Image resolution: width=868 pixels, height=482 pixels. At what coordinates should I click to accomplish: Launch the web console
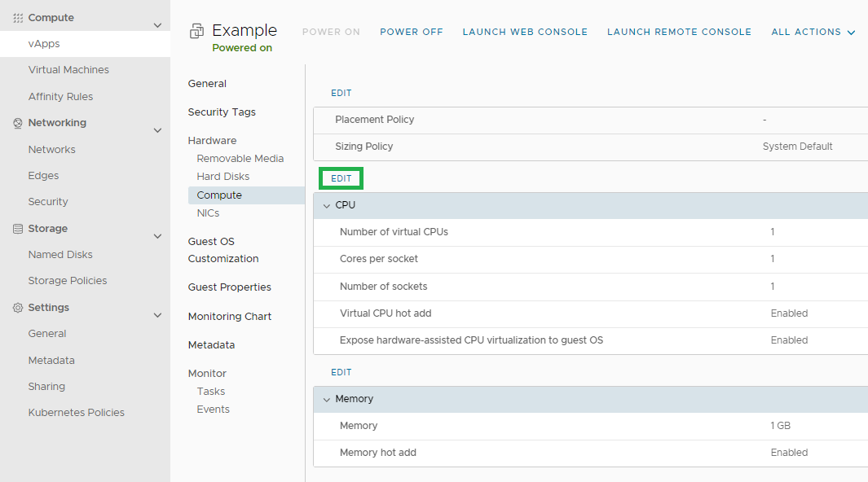point(525,32)
